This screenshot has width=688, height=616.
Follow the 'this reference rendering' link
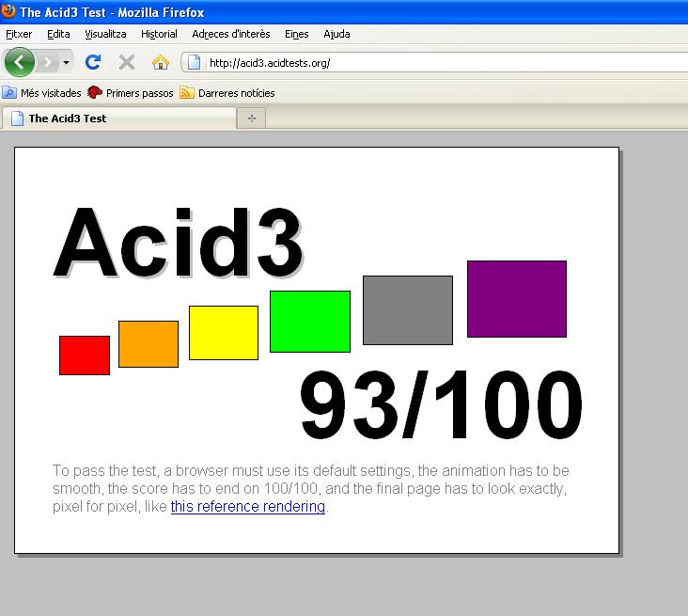[248, 506]
